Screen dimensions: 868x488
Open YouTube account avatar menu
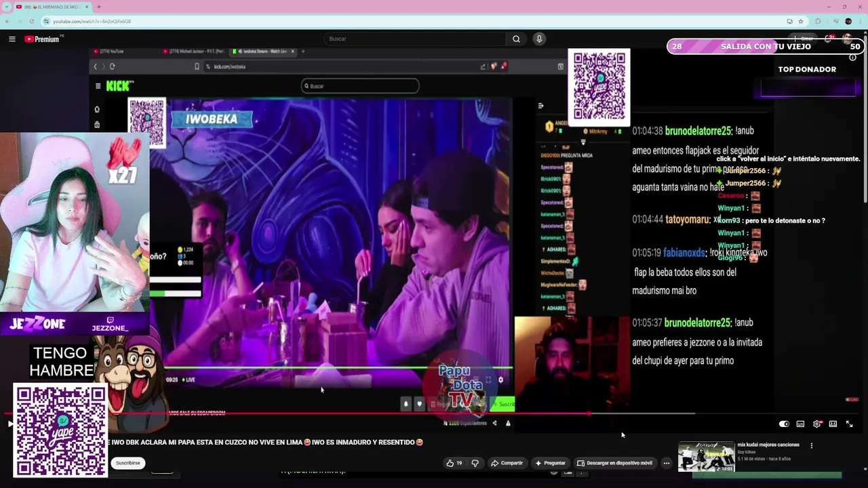[848, 39]
